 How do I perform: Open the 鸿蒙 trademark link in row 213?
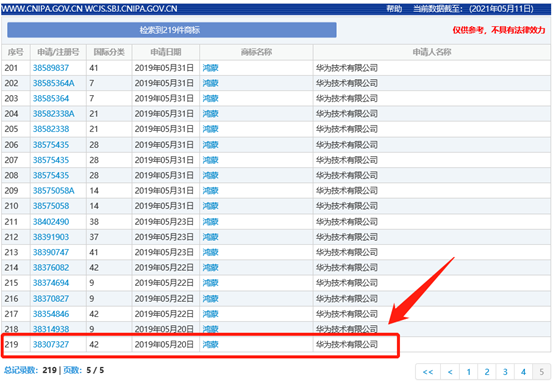click(211, 252)
